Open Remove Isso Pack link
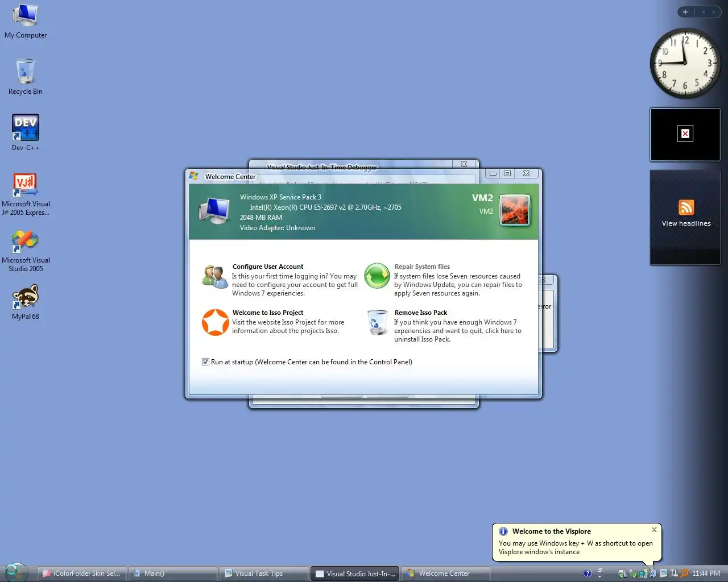The image size is (728, 582). 421,313
